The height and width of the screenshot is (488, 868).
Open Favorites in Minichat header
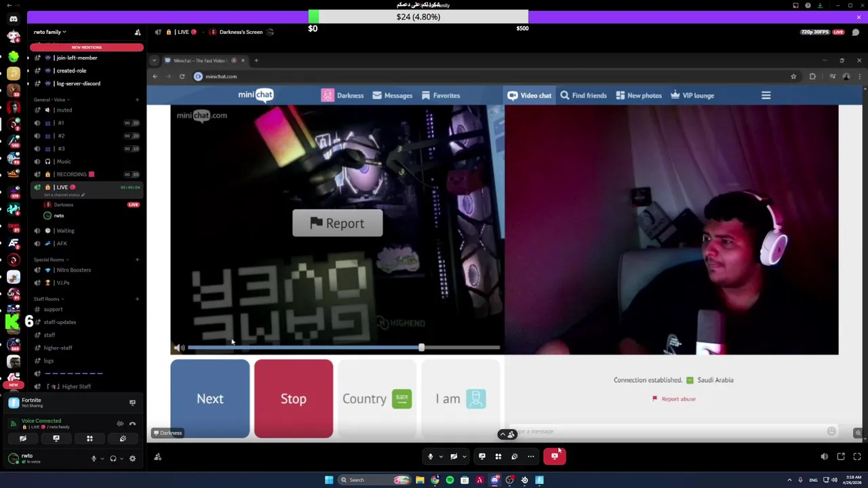[441, 96]
